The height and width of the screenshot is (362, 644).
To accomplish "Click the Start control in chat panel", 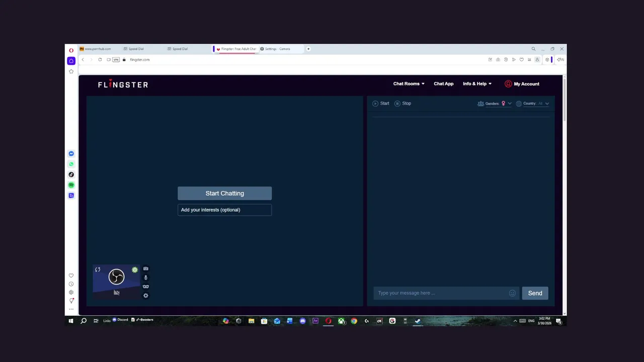I will click(x=381, y=104).
